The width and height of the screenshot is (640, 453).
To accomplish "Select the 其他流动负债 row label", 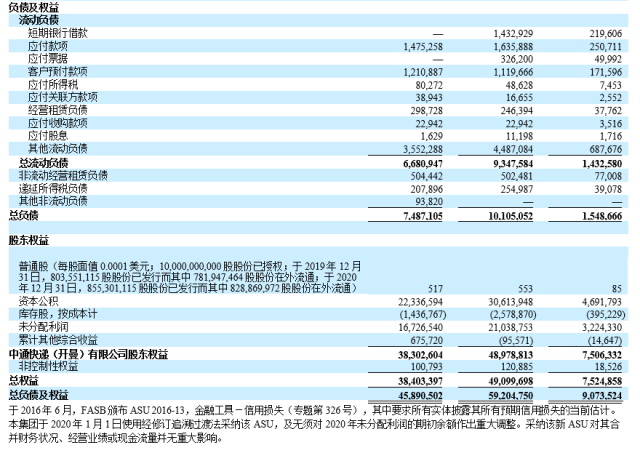I will pos(58,149).
